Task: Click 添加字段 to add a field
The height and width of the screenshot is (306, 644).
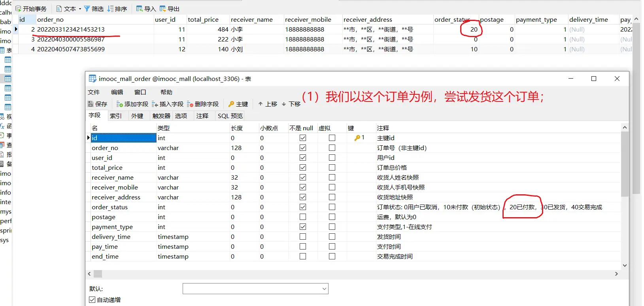Action: [132, 104]
